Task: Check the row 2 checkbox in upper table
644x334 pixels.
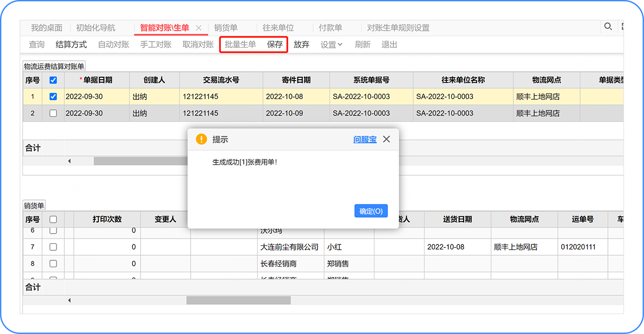Action: click(54, 113)
